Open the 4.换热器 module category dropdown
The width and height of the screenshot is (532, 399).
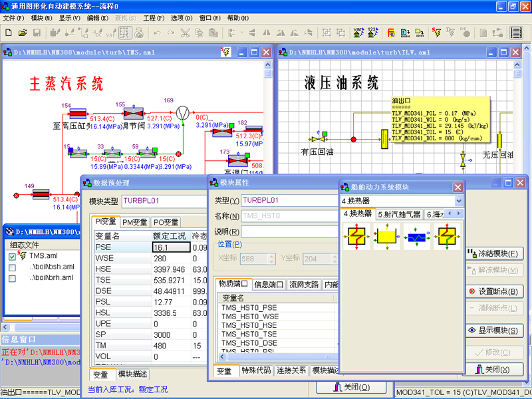(458, 201)
